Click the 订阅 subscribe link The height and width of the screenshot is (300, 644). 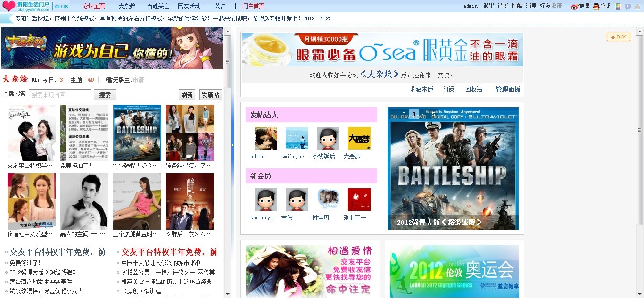click(449, 89)
